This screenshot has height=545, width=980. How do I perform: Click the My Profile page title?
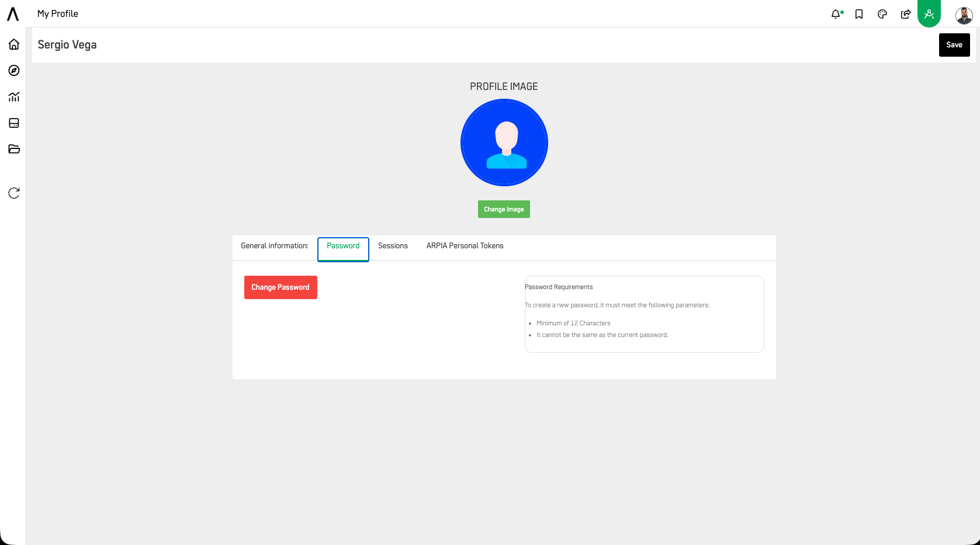(58, 13)
